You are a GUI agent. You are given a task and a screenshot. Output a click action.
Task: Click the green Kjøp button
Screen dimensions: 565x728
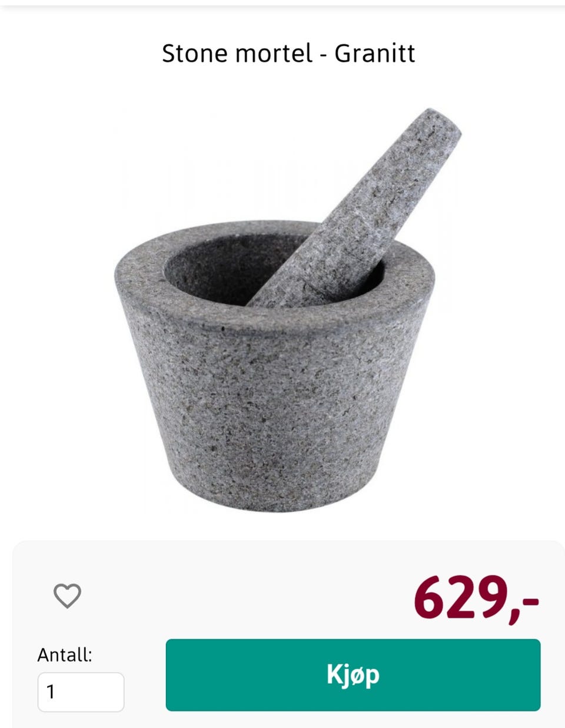click(353, 675)
